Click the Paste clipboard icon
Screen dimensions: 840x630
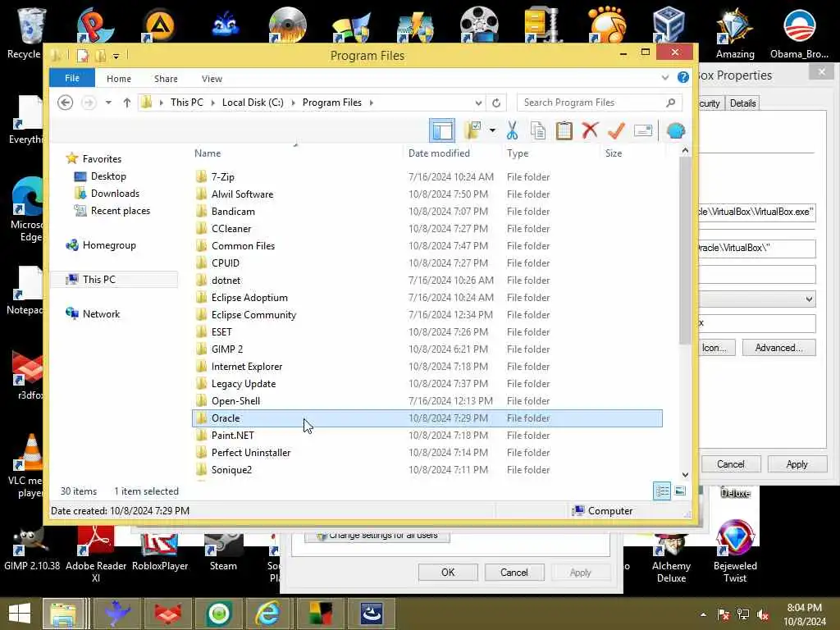tap(564, 130)
